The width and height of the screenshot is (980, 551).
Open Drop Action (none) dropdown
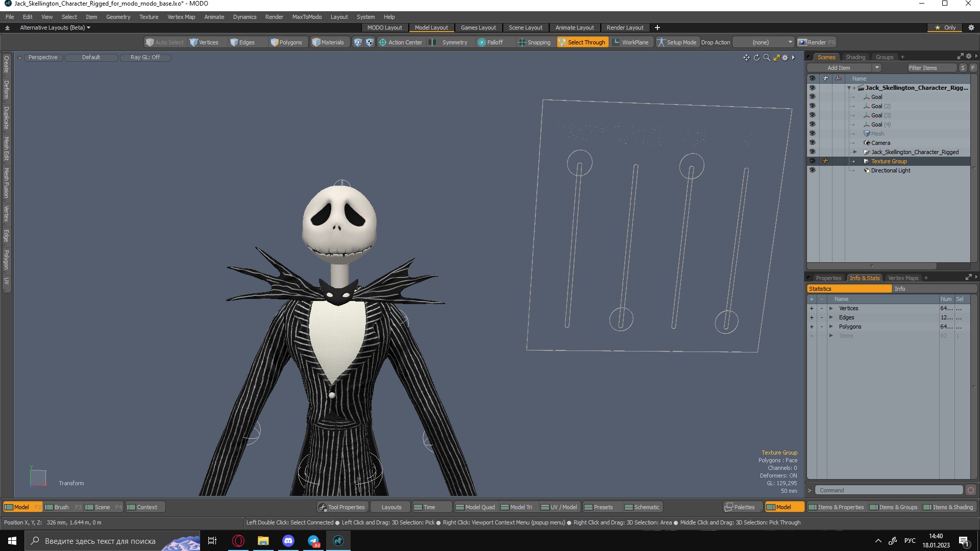764,42
